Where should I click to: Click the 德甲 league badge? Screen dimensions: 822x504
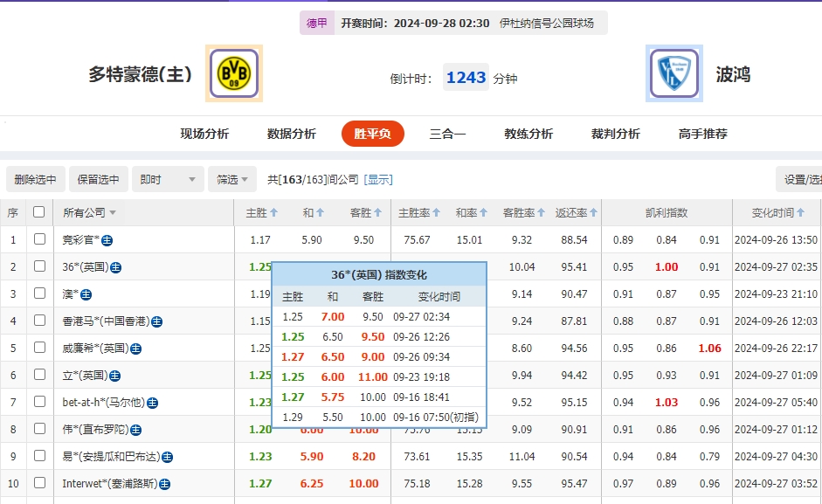pyautogui.click(x=316, y=22)
